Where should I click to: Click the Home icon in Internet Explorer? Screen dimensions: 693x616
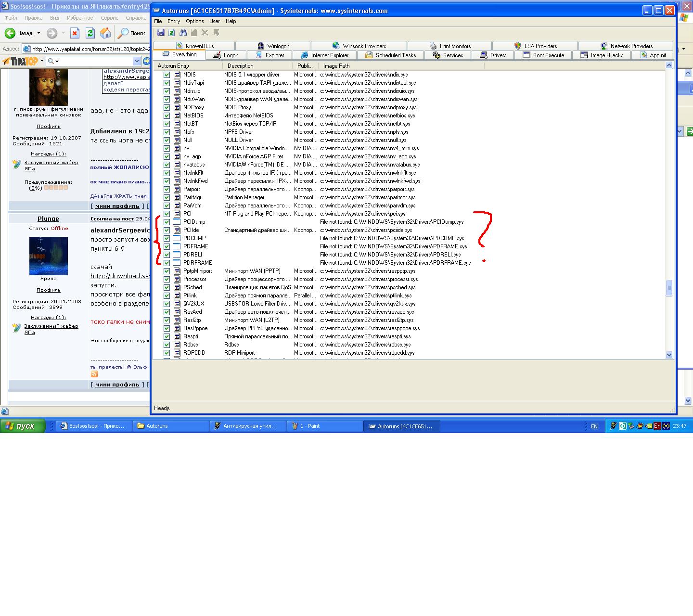click(105, 33)
